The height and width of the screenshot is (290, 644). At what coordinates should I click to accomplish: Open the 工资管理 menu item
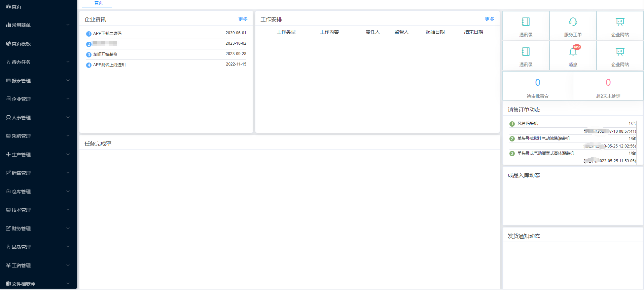pos(38,265)
